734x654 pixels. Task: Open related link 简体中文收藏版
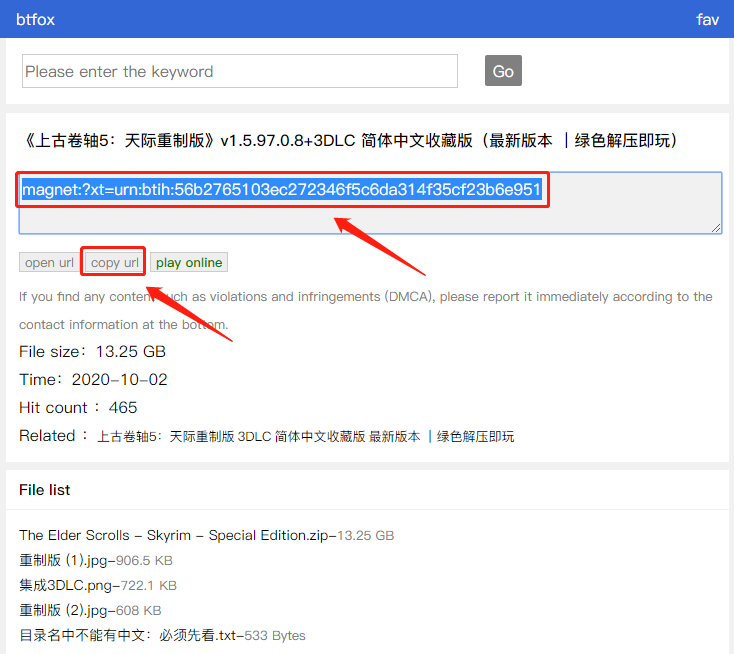tap(320, 437)
